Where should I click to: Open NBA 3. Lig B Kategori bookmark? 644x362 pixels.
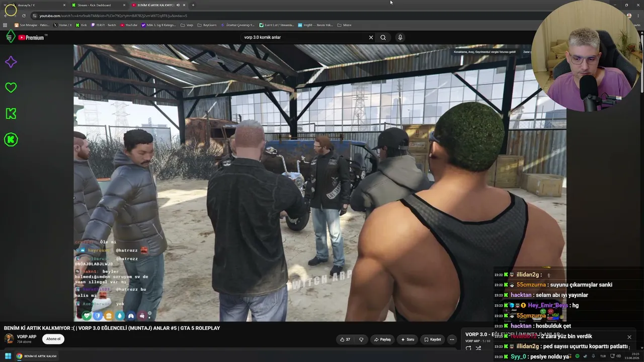(158, 25)
